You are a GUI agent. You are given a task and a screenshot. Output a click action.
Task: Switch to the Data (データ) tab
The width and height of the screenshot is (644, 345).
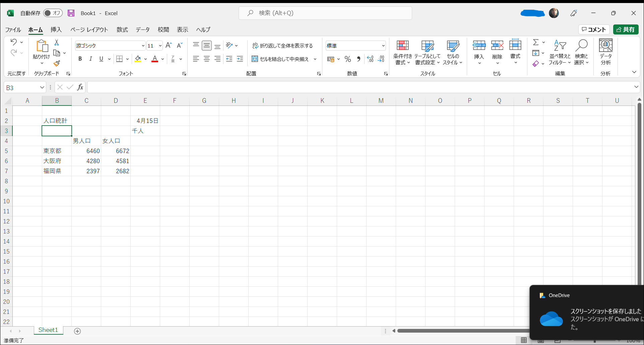[142, 29]
